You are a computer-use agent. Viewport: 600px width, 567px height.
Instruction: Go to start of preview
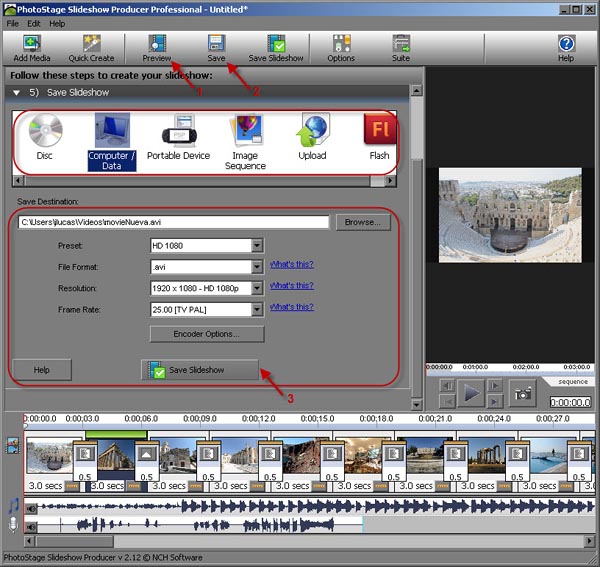coord(447,401)
